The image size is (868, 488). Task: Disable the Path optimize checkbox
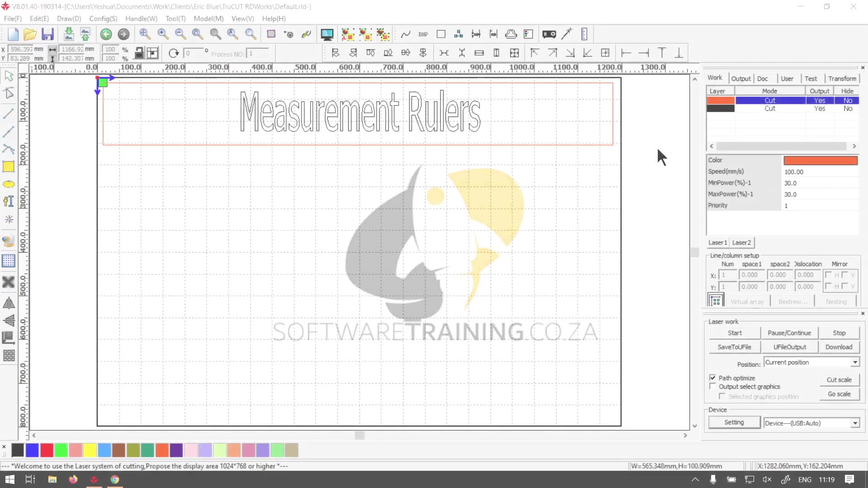713,378
